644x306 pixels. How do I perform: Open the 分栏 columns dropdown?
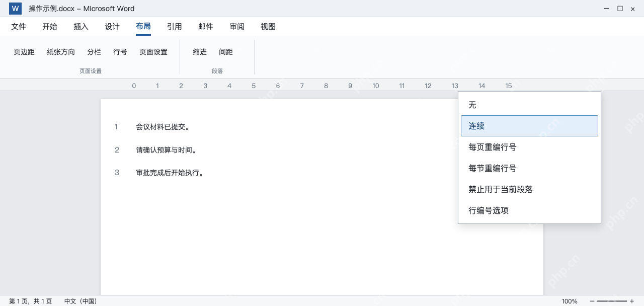[x=94, y=52]
